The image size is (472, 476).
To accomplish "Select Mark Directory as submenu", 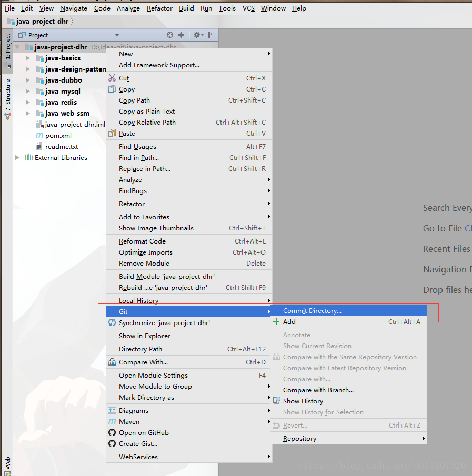I will tap(189, 398).
